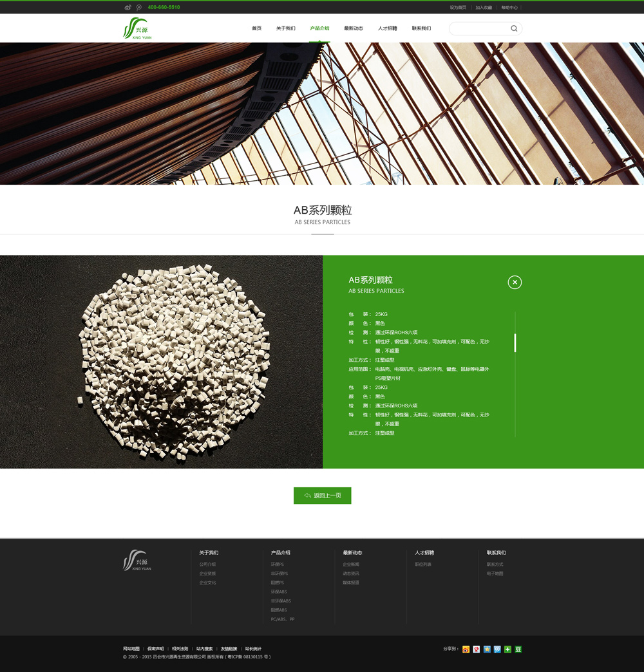Click the Xing Yuan logo in header
Viewport: 644px width, 672px height.
137,28
